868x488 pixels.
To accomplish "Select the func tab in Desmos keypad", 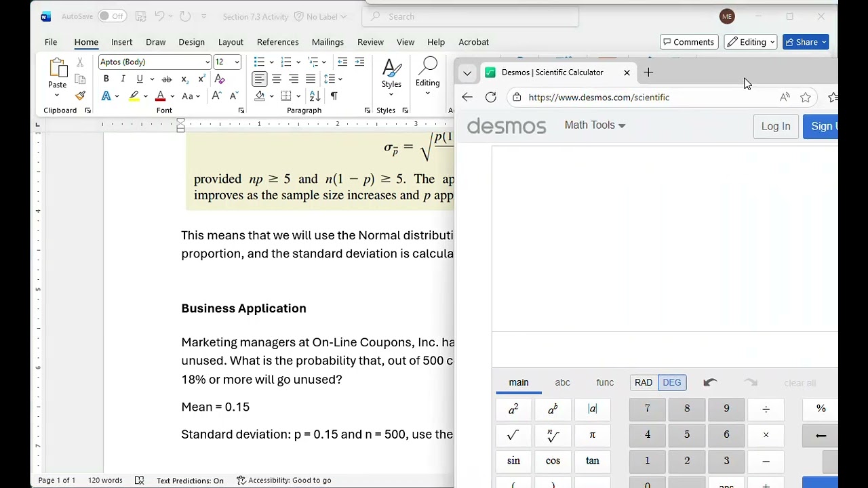I will pos(605,382).
